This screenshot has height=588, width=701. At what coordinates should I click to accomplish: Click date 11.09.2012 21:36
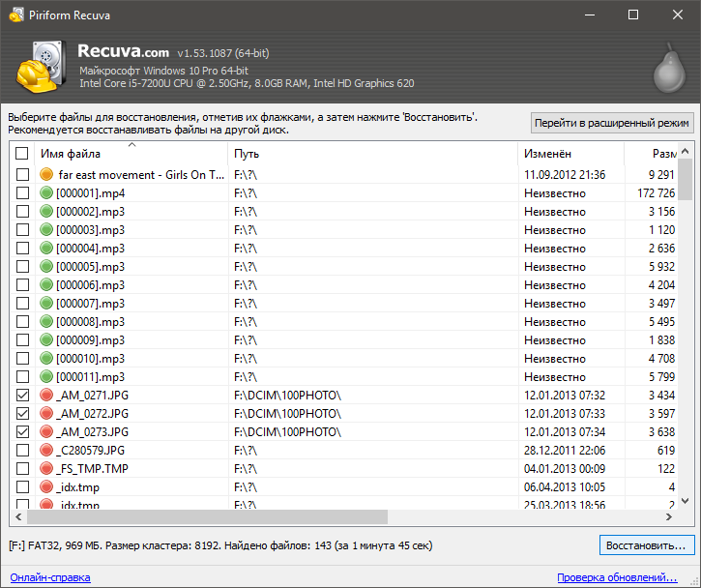click(x=565, y=175)
